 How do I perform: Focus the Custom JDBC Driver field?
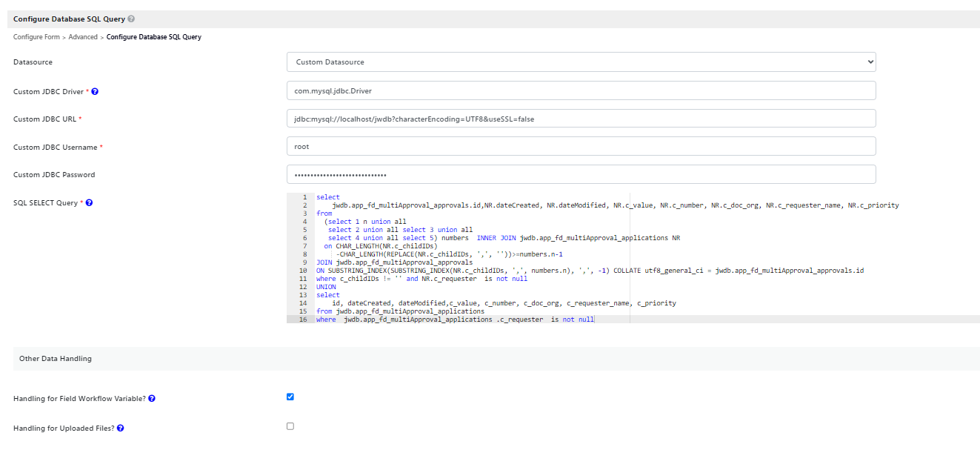point(581,90)
